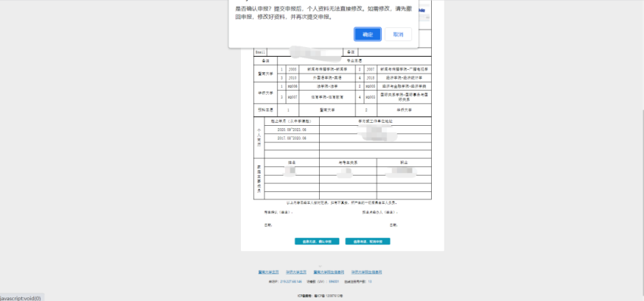Click the Email label cell

coord(260,52)
